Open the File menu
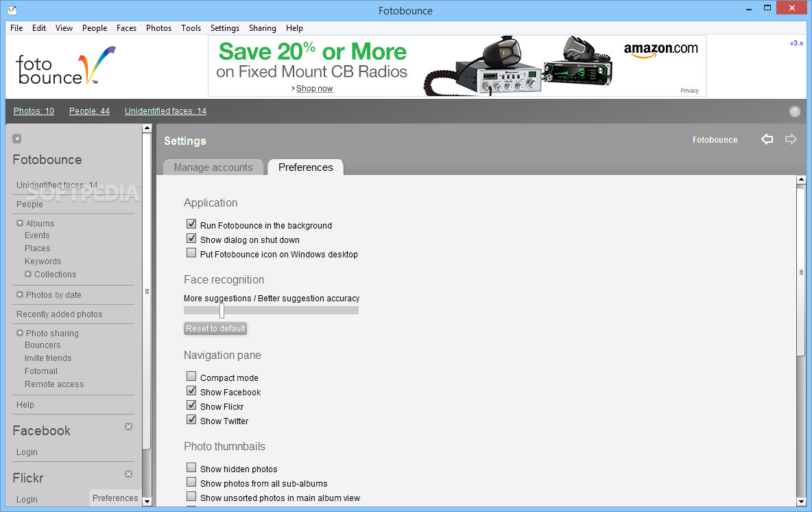The height and width of the screenshot is (512, 812). 16,28
